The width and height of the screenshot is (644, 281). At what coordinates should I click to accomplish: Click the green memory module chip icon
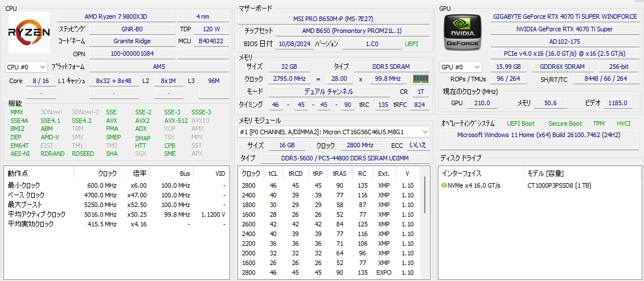click(x=420, y=78)
